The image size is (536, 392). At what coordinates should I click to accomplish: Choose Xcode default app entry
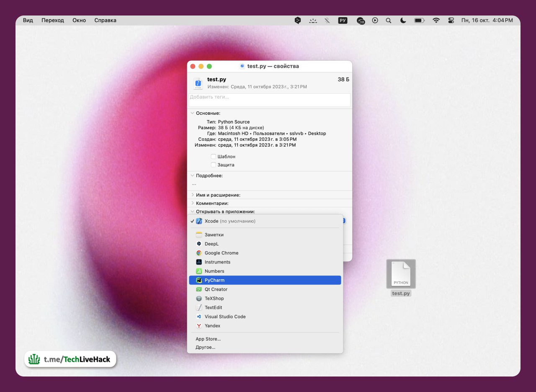click(x=265, y=221)
